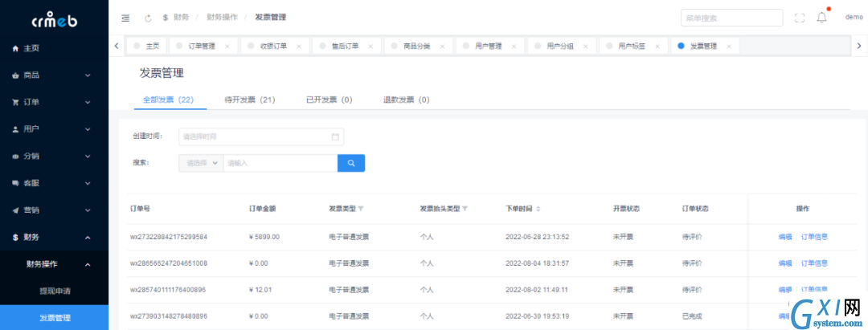The width and height of the screenshot is (868, 330).
Task: Collapse the sidebar with the menu fold icon
Action: click(x=125, y=18)
